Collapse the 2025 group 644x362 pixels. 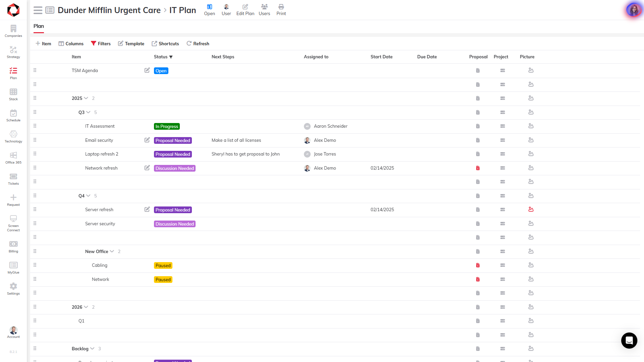(86, 98)
